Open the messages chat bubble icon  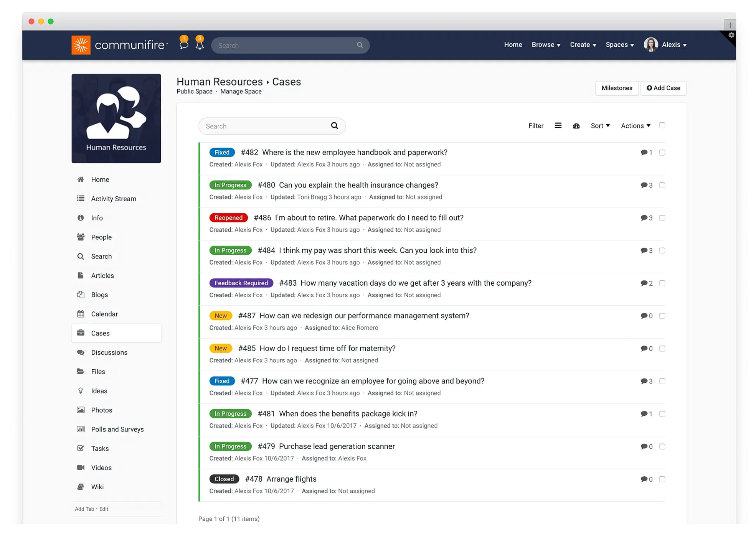coord(184,44)
